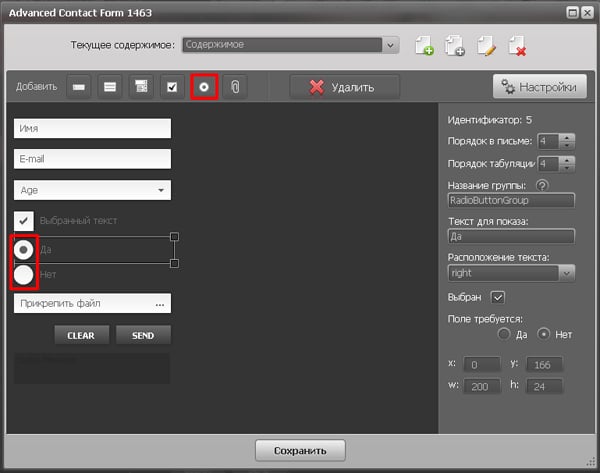Add a combo box element to form
The height and width of the screenshot is (473, 600).
(x=141, y=87)
